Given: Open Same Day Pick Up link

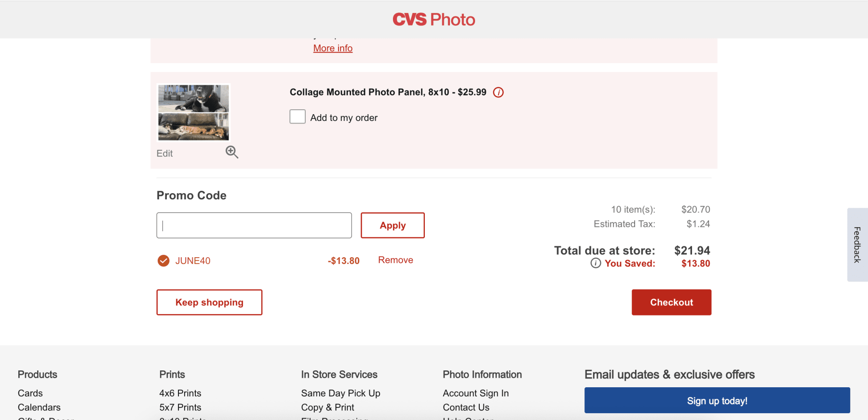Looking at the screenshot, I should click(340, 393).
